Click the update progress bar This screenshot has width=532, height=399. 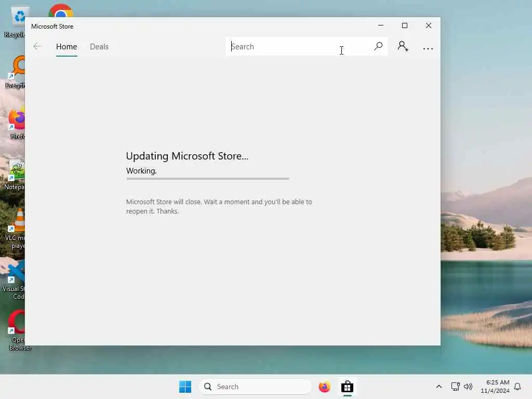coord(208,179)
